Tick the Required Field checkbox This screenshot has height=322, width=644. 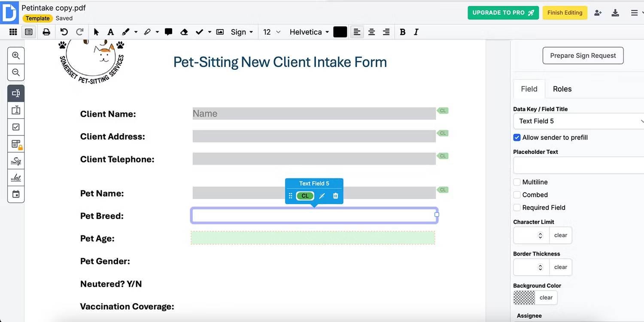(x=517, y=208)
